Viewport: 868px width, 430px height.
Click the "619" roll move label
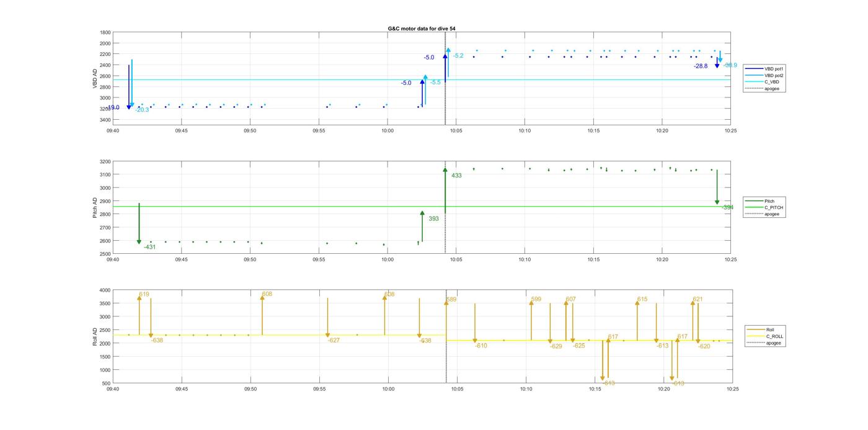pos(144,294)
